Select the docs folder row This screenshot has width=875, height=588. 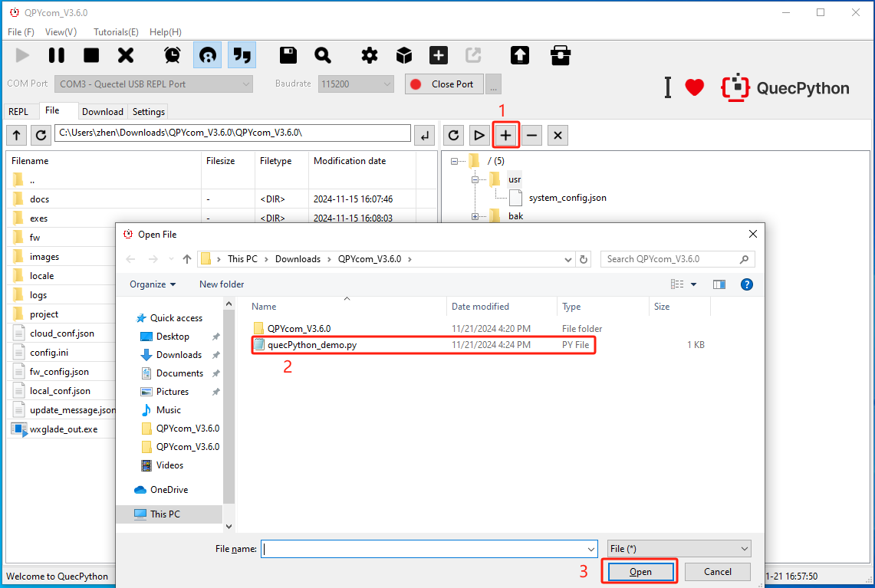(x=221, y=199)
